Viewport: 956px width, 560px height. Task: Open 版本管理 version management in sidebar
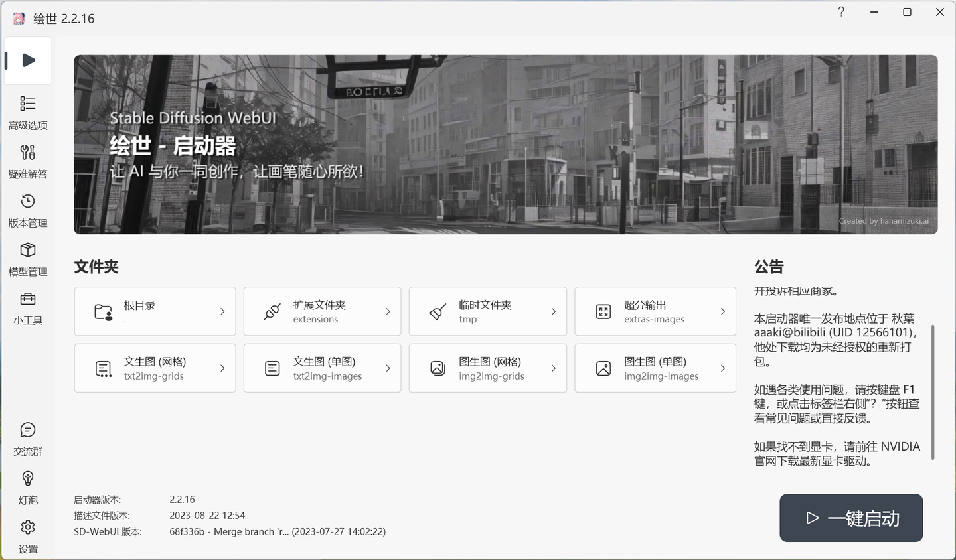tap(28, 210)
